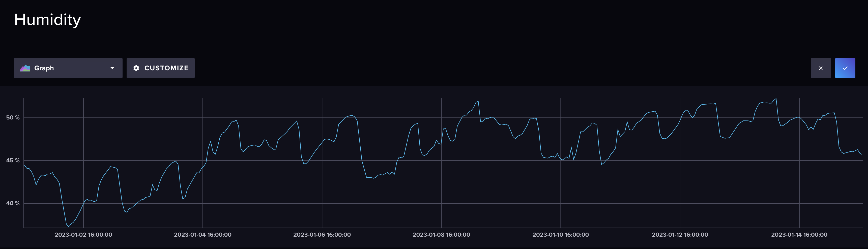868x249 pixels.
Task: Click the 2023-01-14 16:00:00 axis label
Action: coord(799,235)
